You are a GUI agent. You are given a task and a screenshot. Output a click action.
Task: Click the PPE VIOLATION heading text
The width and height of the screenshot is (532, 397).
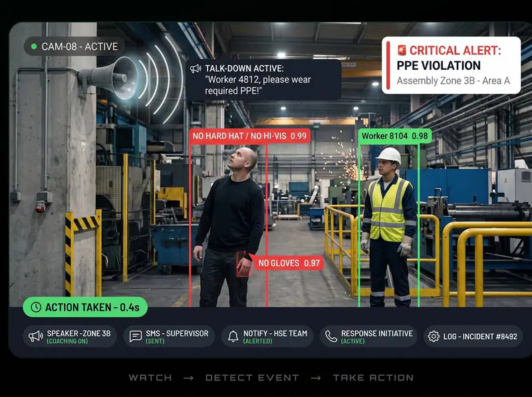[x=439, y=65]
